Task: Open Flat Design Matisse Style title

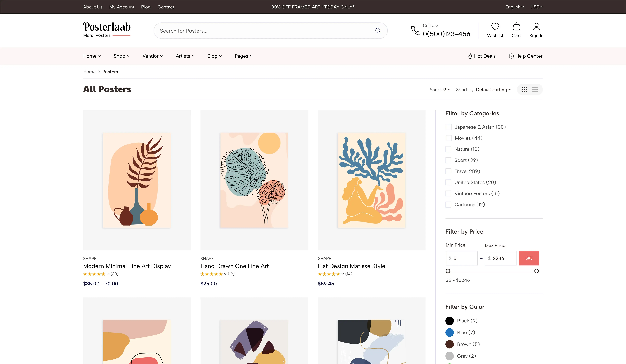Action: 351,266
